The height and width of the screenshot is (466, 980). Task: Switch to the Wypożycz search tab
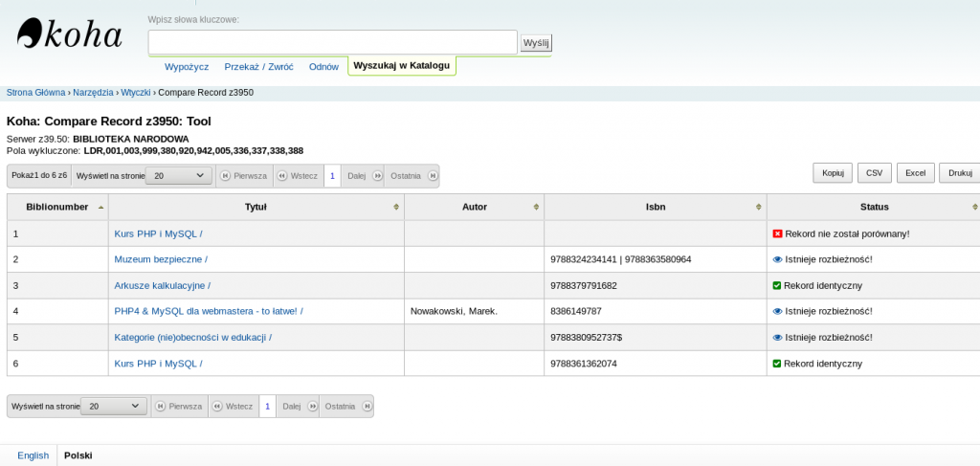click(x=187, y=66)
